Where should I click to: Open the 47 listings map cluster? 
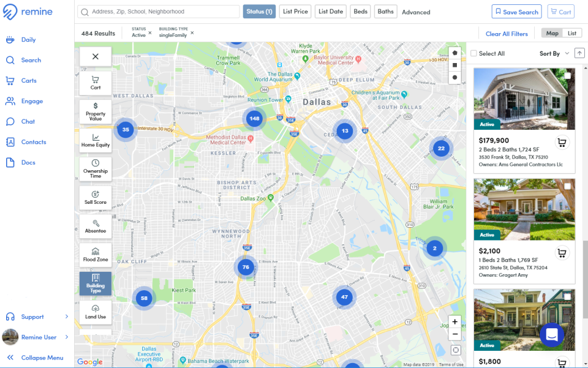(344, 297)
